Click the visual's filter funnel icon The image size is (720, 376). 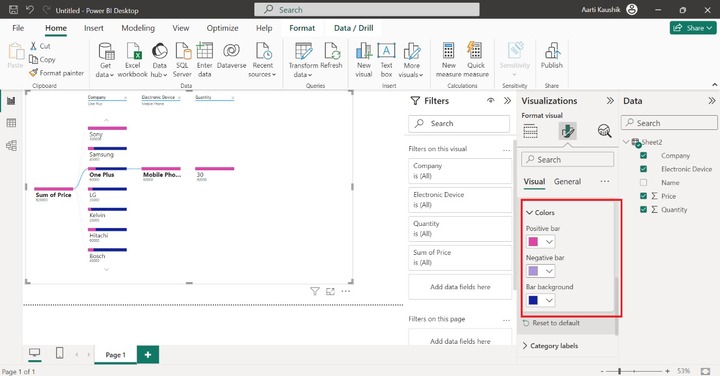(x=315, y=291)
